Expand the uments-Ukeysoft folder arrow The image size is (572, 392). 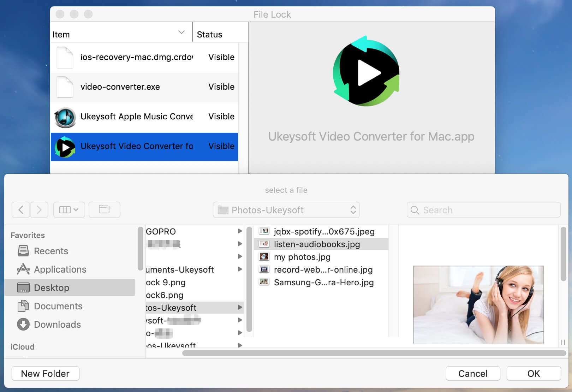[240, 269]
